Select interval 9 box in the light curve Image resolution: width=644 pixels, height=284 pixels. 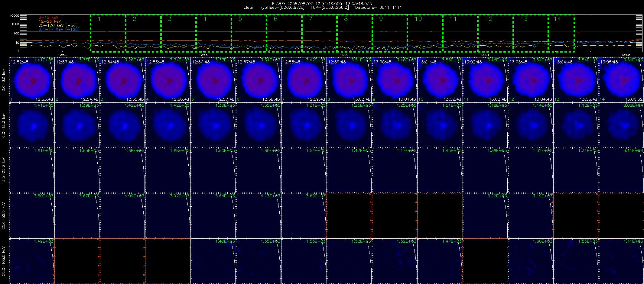point(390,33)
